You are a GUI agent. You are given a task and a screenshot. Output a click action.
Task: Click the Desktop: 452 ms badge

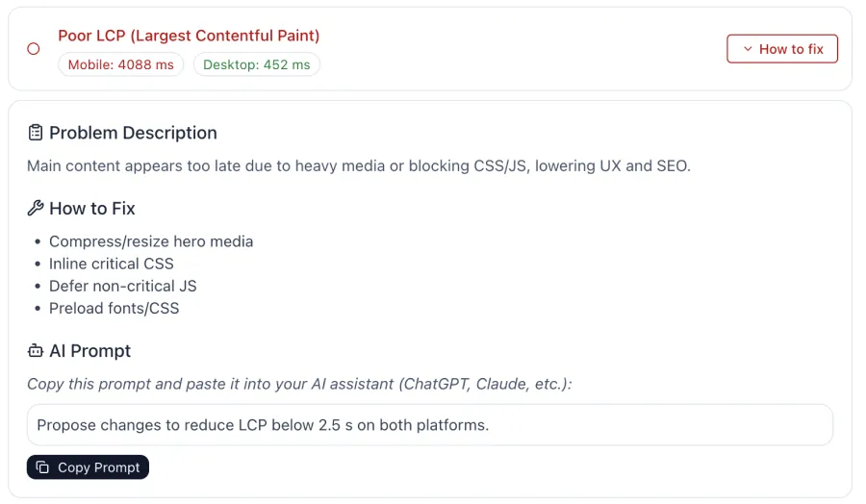pyautogui.click(x=256, y=64)
